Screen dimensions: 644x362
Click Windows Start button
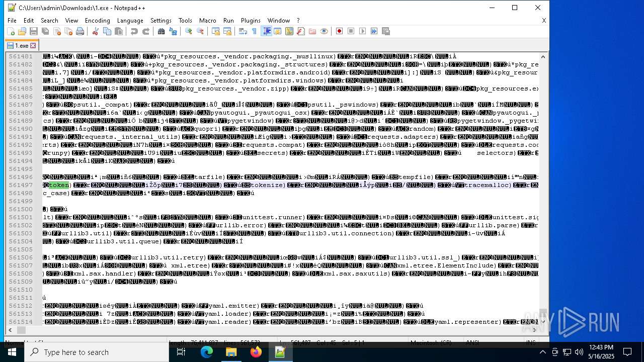tap(12, 352)
